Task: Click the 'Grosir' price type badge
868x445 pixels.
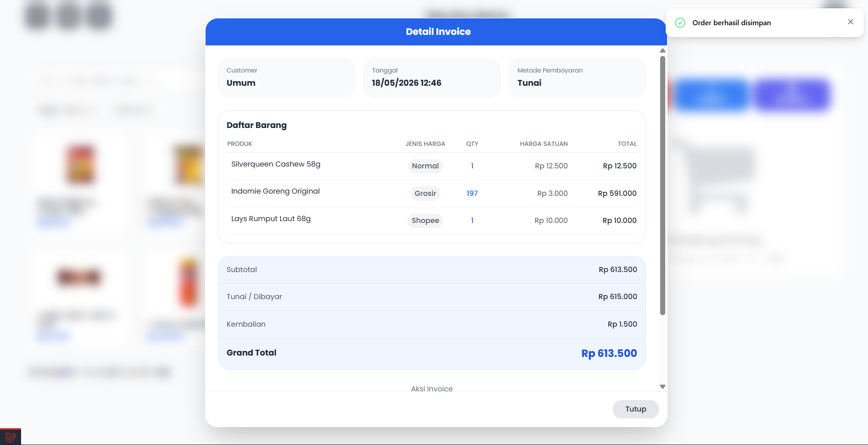Action: tap(425, 194)
